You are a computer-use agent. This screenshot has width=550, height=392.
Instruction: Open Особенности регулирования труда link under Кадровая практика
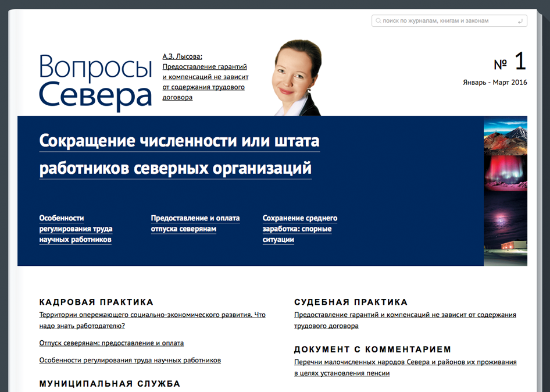(130, 360)
